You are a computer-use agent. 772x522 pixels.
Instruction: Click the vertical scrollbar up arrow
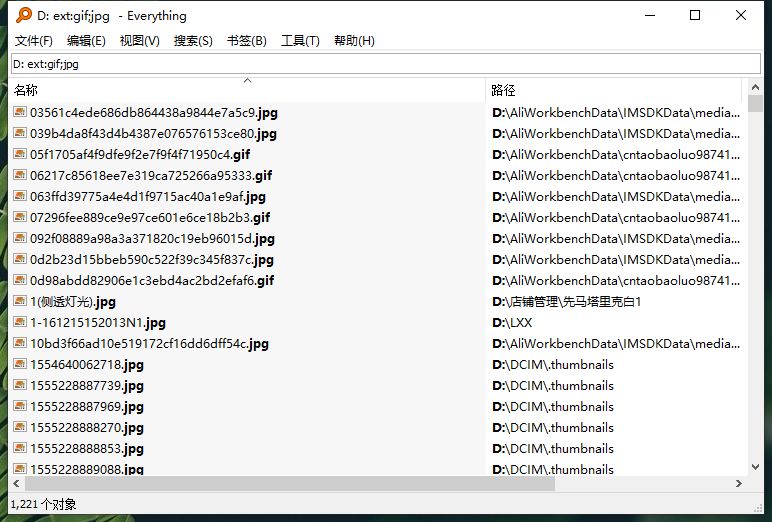[755, 87]
